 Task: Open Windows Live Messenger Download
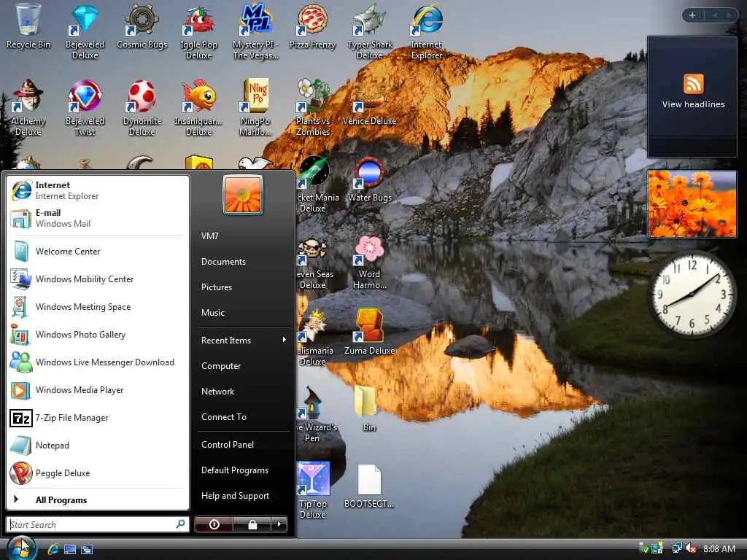click(98, 362)
